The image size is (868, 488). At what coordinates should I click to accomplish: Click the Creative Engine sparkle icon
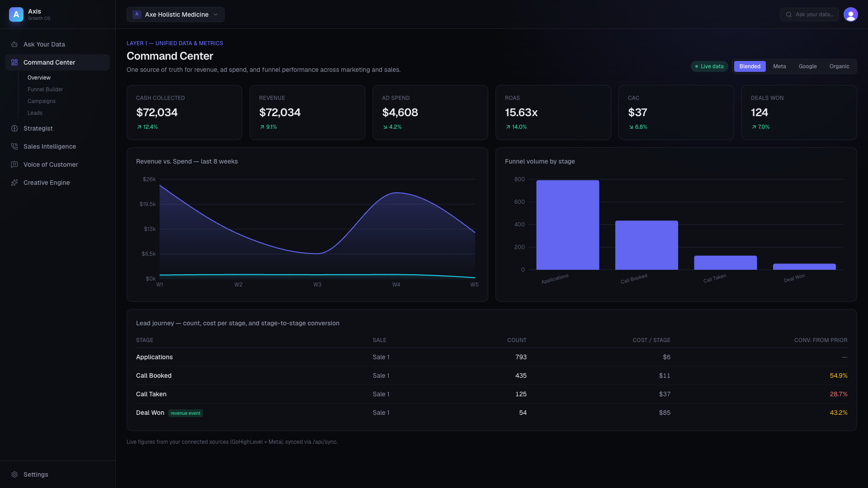(14, 183)
